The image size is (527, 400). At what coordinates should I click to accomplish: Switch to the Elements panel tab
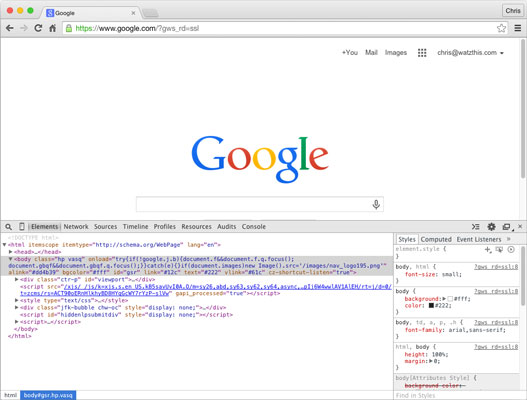(x=44, y=227)
